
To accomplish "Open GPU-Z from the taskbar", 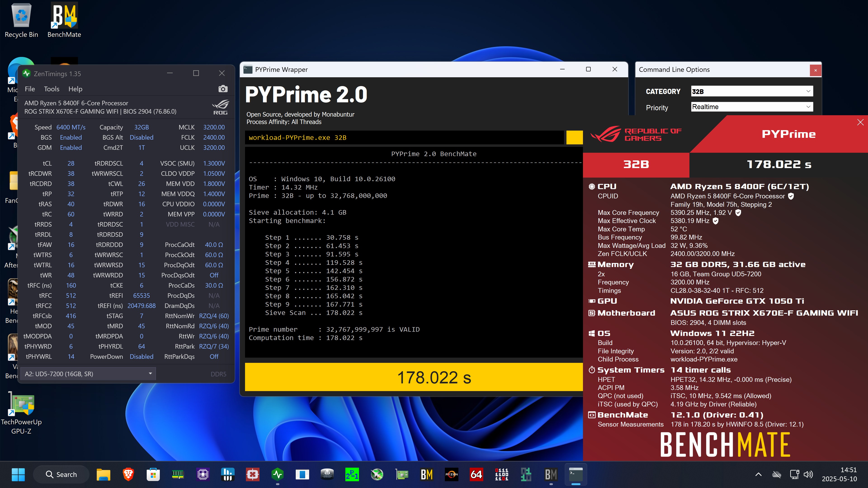I will (402, 474).
